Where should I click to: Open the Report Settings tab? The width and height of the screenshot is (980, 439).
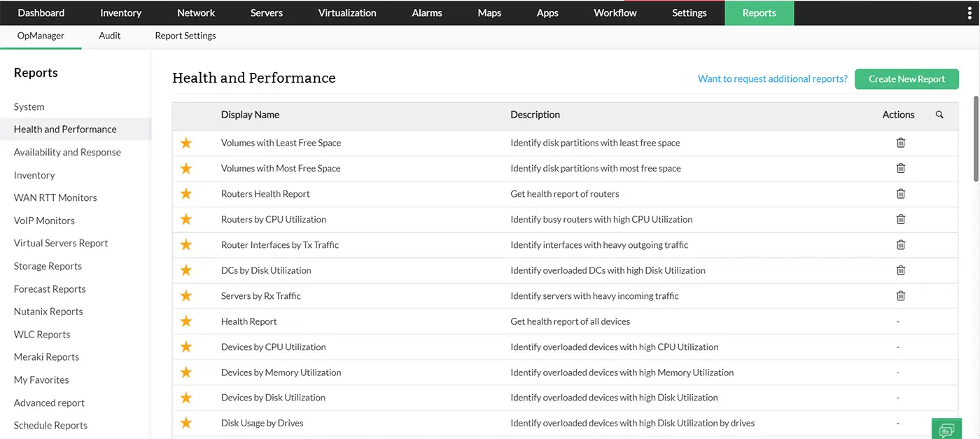185,36
